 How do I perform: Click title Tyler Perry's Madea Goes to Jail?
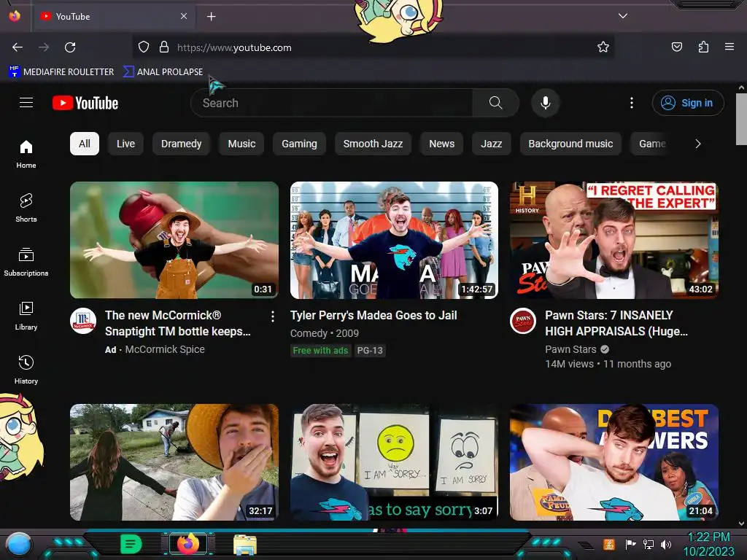(373, 315)
